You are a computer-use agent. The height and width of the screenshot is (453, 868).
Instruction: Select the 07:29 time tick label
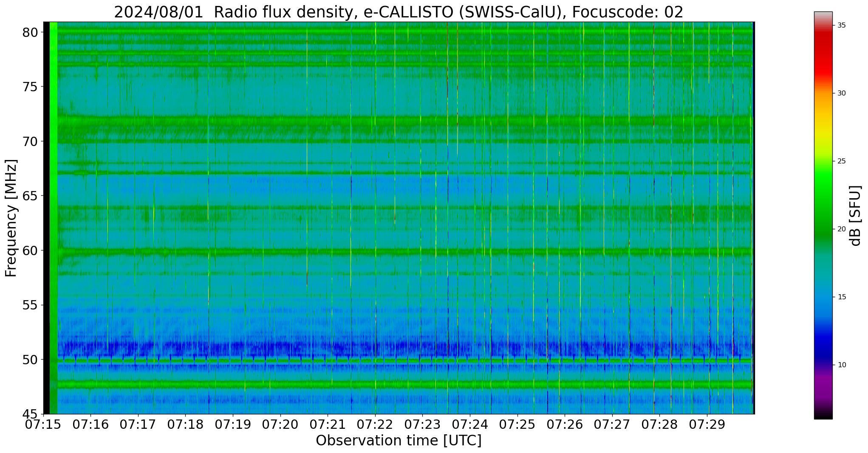pyautogui.click(x=707, y=425)
